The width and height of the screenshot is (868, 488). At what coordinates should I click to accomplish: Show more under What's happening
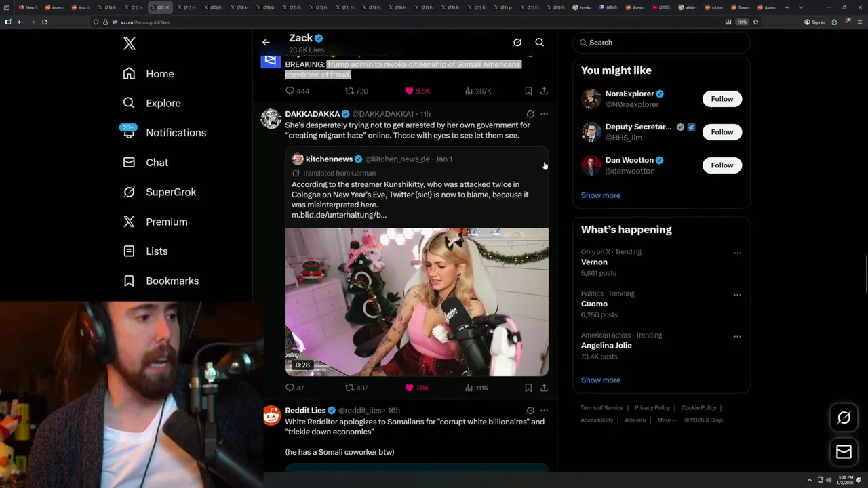click(601, 380)
